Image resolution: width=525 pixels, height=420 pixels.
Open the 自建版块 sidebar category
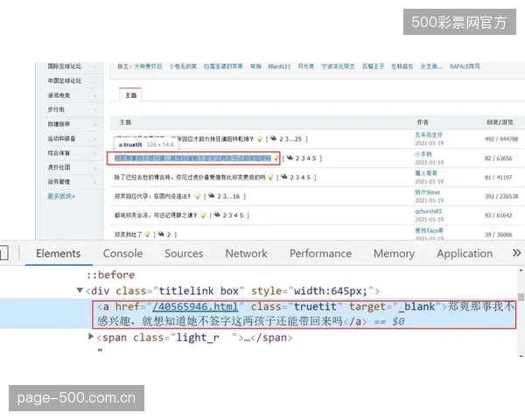pos(59,124)
